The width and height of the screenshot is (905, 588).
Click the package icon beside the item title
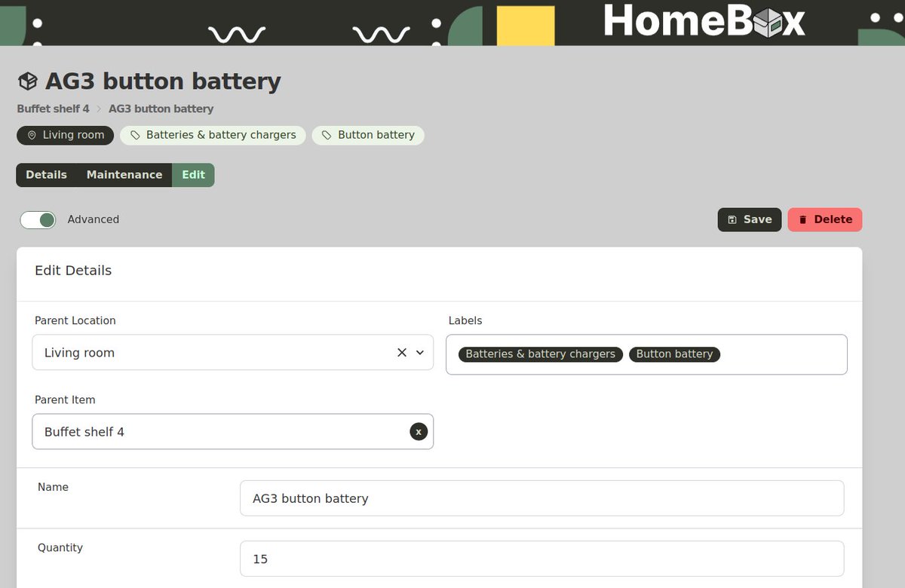coord(28,81)
